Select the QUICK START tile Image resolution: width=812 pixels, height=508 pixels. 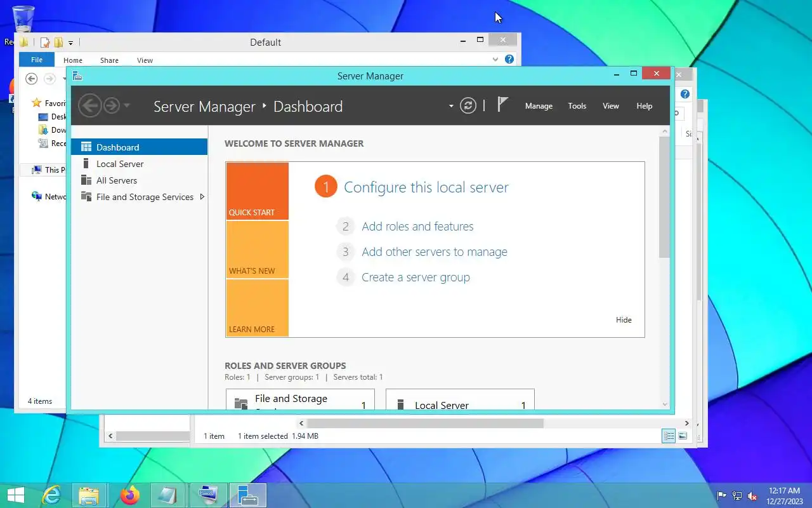click(x=258, y=191)
